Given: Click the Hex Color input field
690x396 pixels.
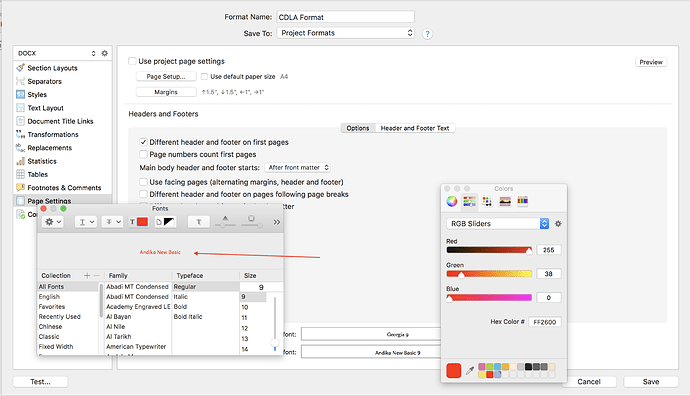Looking at the screenshot, I should point(545,322).
